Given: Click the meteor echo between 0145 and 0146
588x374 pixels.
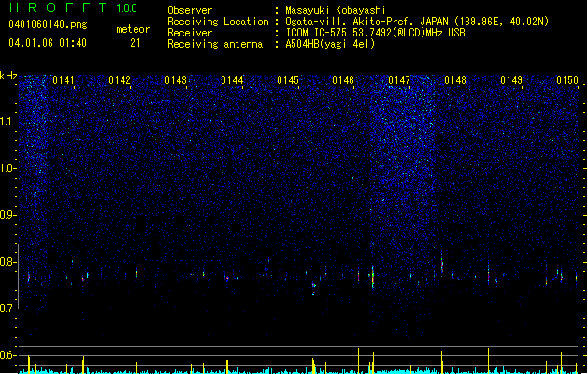Looking at the screenshot, I should tap(314, 287).
